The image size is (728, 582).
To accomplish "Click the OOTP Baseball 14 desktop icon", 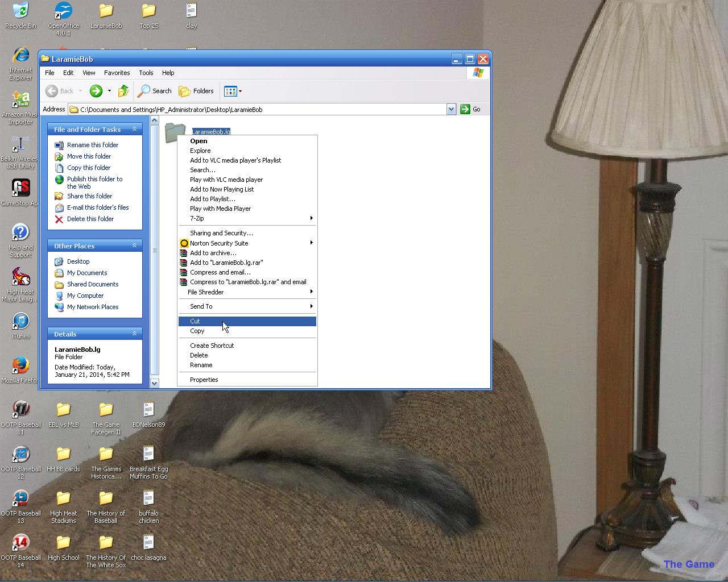I will [20, 544].
